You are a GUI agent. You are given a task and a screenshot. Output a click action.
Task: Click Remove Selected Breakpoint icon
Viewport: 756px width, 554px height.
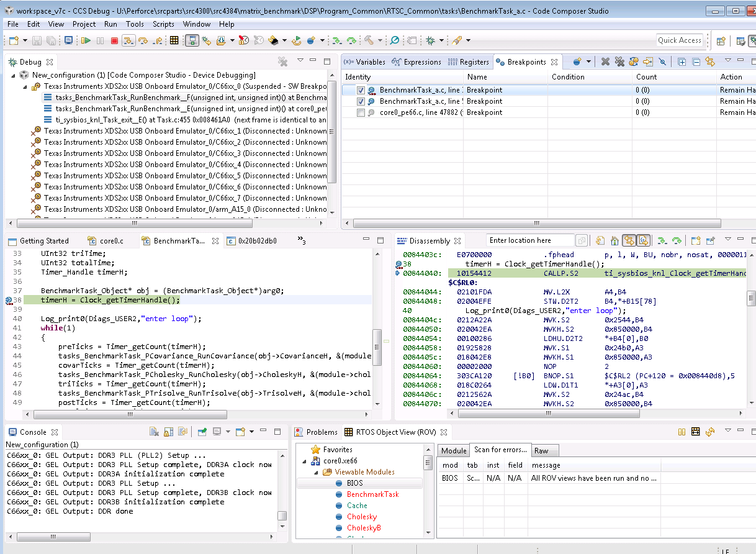tap(605, 61)
